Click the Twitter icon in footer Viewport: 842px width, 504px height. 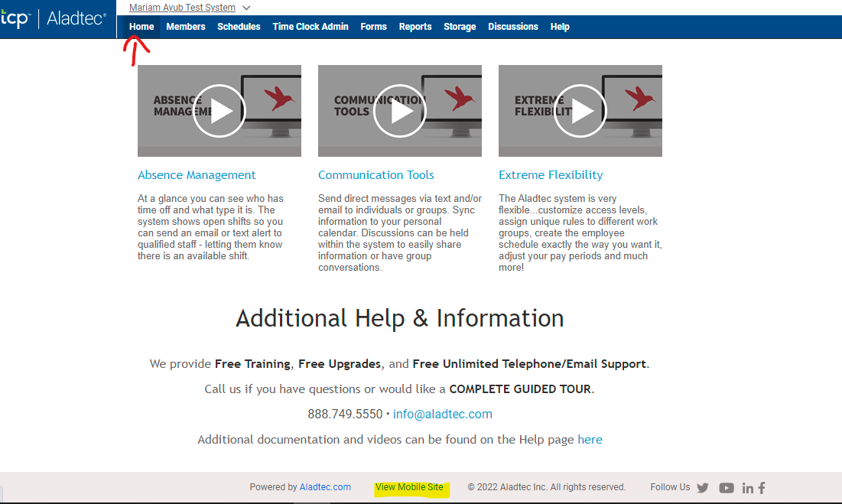(x=703, y=488)
